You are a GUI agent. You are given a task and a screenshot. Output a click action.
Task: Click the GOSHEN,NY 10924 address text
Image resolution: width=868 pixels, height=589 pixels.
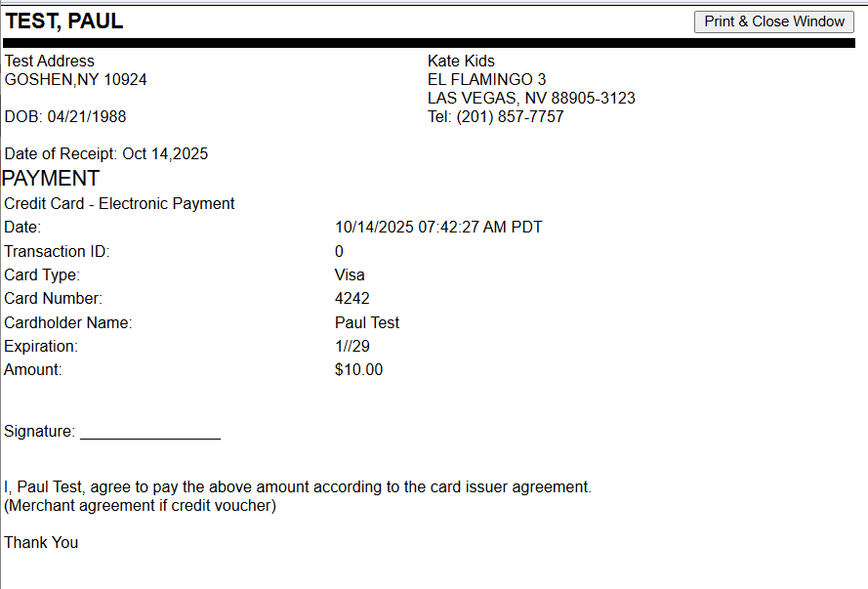(76, 79)
